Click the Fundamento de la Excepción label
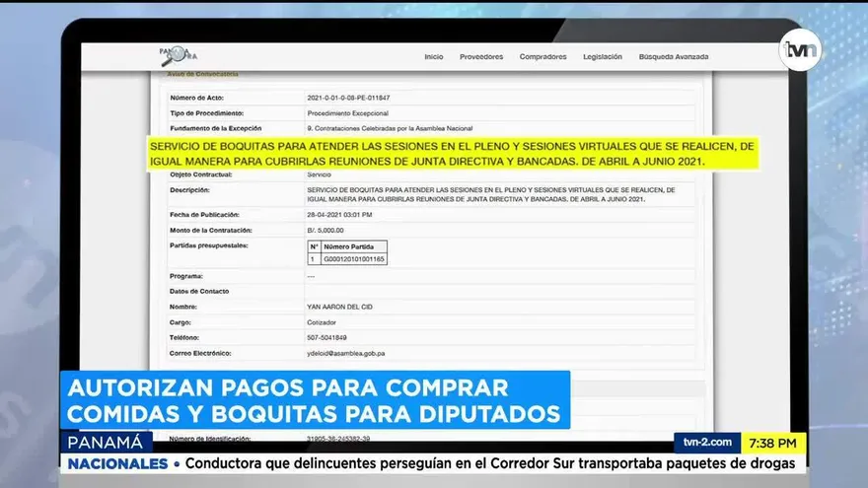 click(215, 128)
